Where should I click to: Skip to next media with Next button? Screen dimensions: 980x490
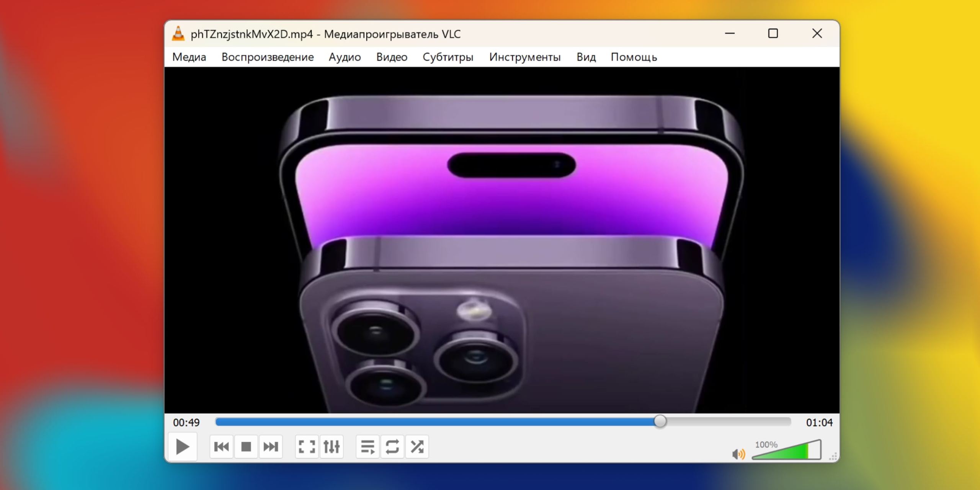point(271,446)
